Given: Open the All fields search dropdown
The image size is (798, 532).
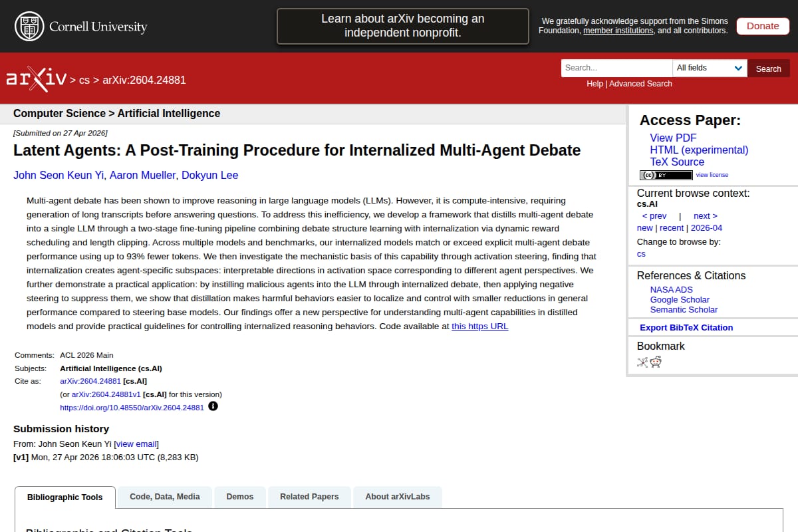Looking at the screenshot, I should pos(710,68).
